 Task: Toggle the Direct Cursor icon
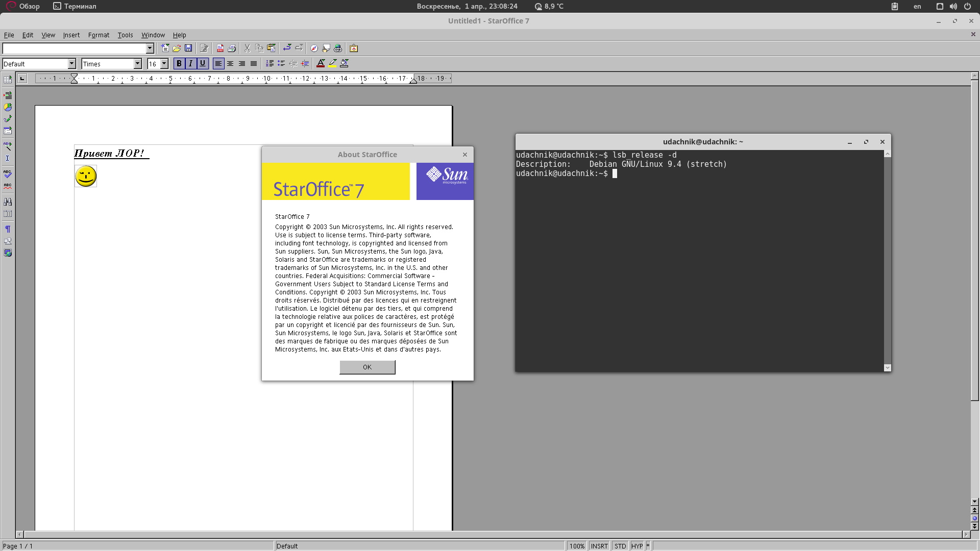[x=8, y=158]
